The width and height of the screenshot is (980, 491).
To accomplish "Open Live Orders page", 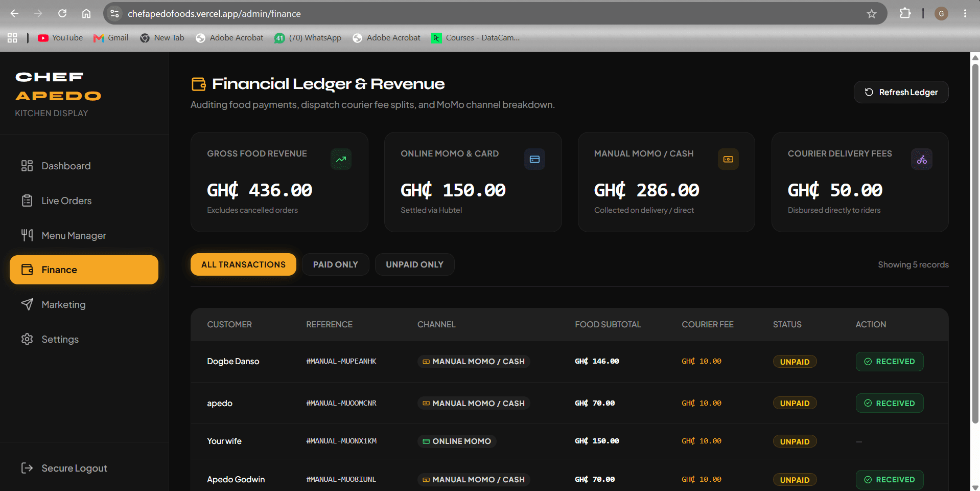I will pos(84,200).
